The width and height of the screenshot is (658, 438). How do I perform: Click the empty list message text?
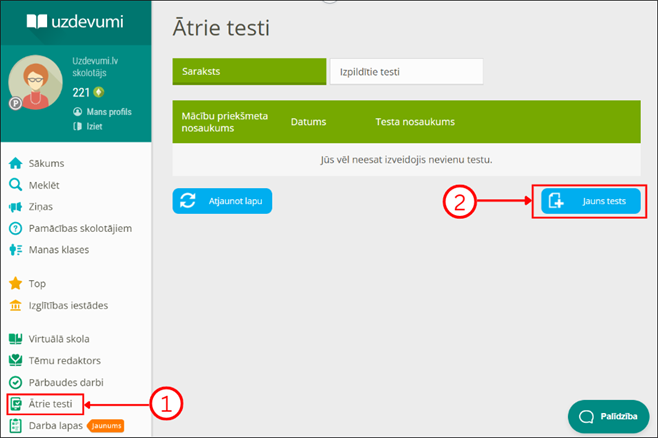click(406, 160)
